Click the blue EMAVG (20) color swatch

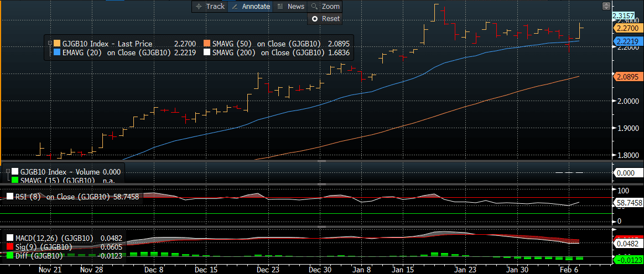57,53
